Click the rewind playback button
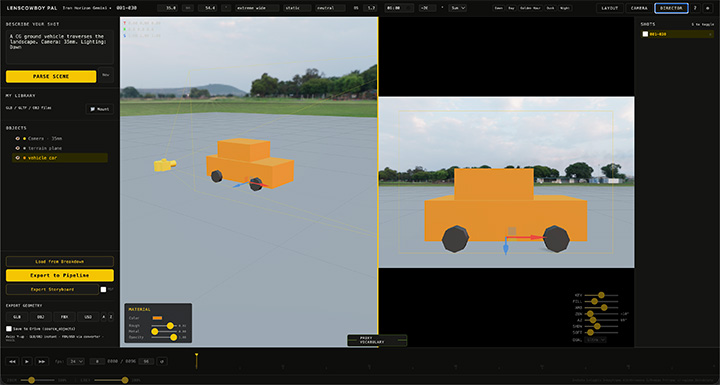720x385 pixels. point(12,362)
